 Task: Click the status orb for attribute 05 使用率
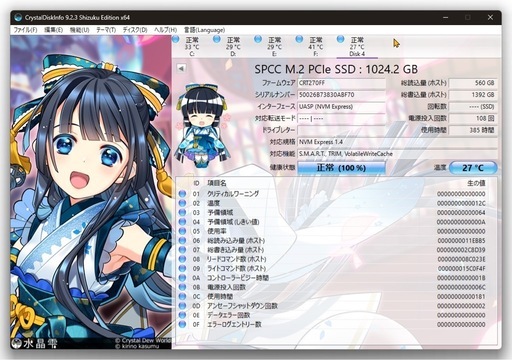click(x=182, y=231)
